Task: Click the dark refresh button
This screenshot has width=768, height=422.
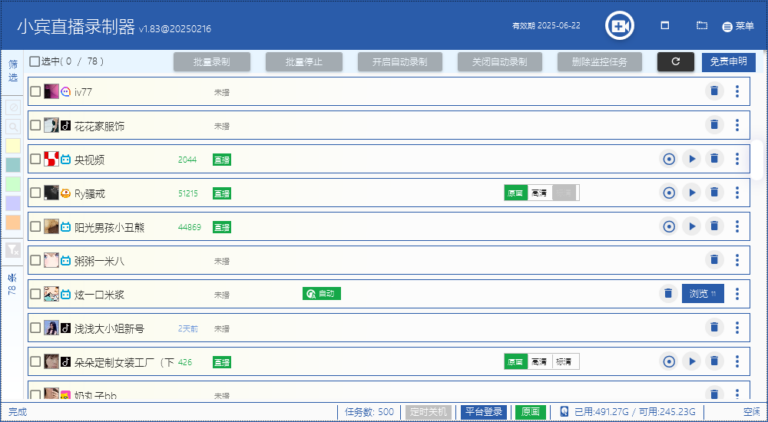Action: pos(676,62)
